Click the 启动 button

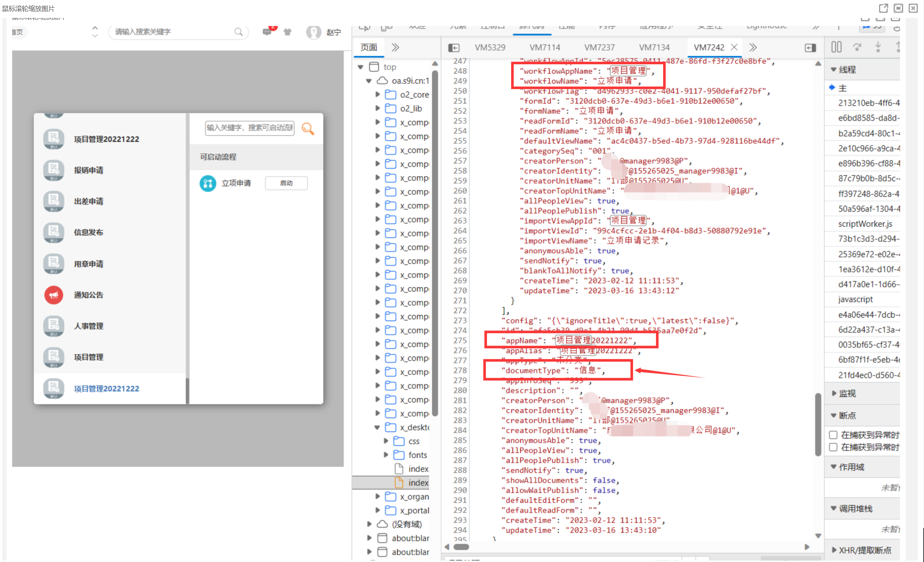[286, 183]
